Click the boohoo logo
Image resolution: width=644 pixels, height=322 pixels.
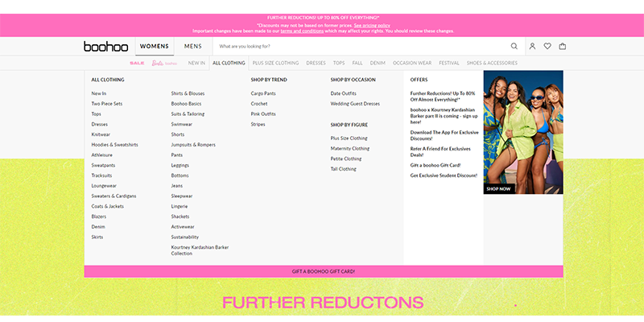106,47
